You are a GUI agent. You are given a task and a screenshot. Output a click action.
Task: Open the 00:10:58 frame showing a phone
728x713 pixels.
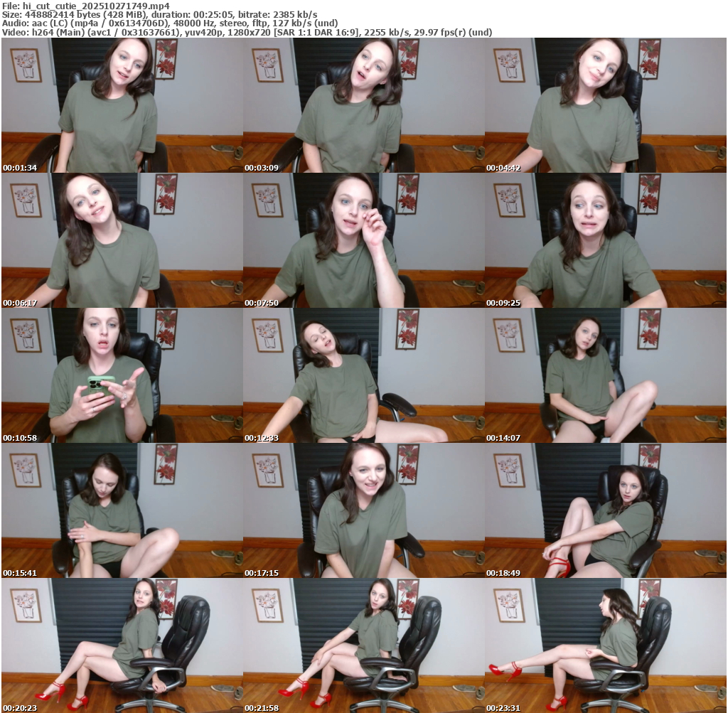click(122, 375)
